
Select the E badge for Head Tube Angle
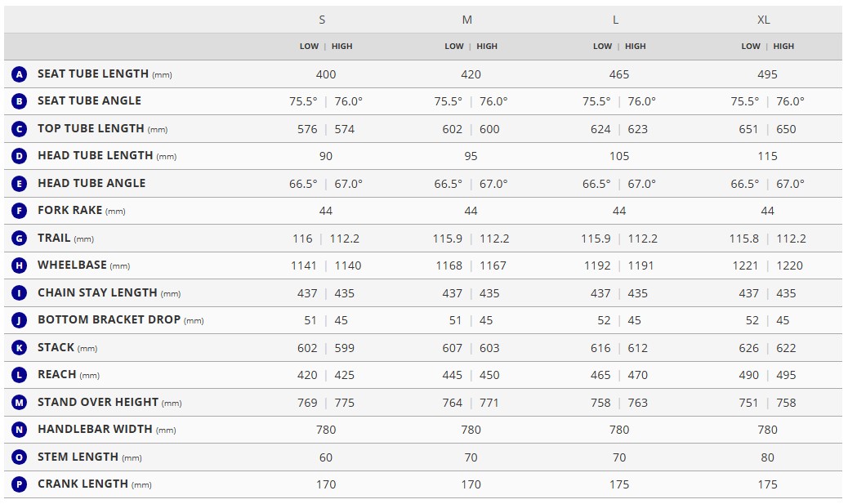point(19,183)
